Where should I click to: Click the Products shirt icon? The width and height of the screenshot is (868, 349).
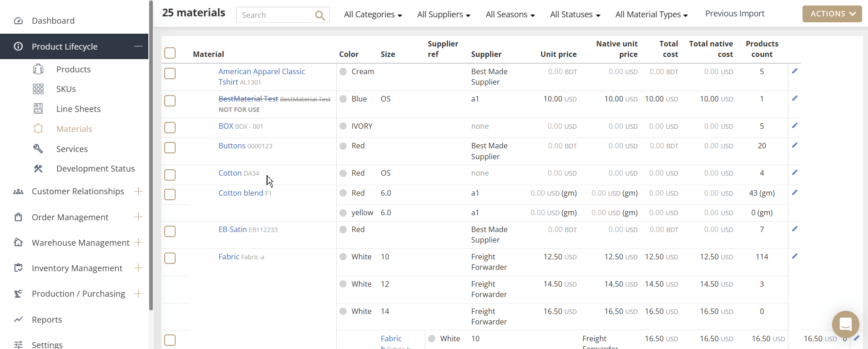pos(38,69)
